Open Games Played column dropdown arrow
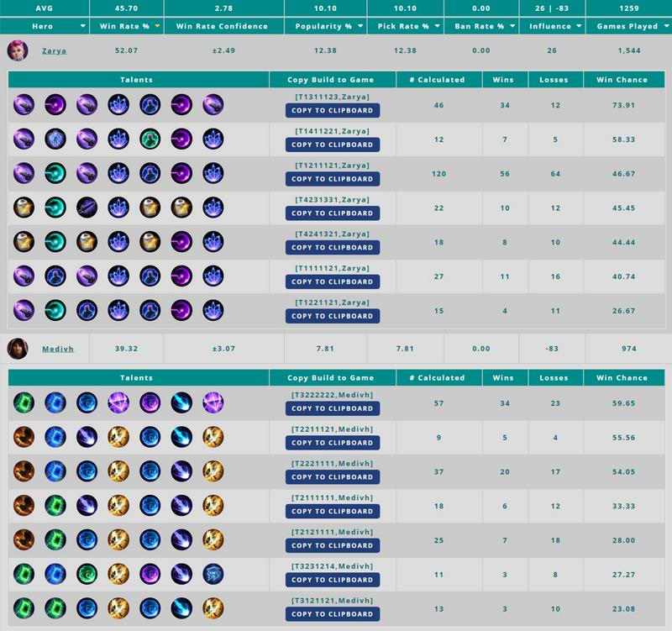672x631 pixels. (x=667, y=26)
